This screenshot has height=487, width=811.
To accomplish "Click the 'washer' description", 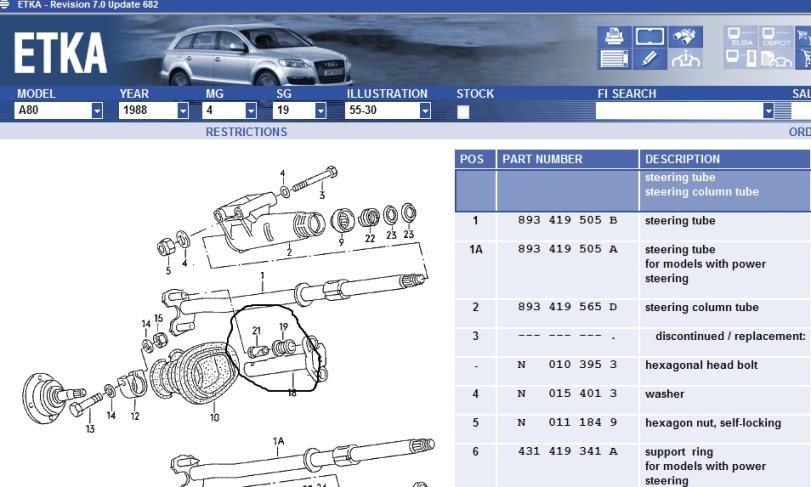I will [x=664, y=394].
